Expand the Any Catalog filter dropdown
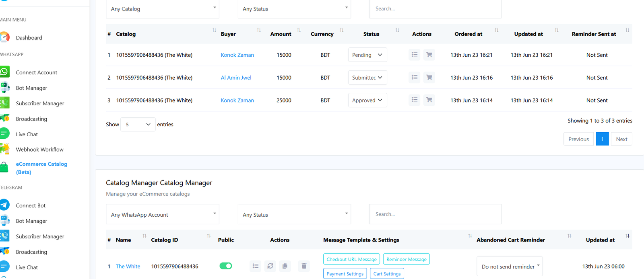The image size is (644, 279). point(162,9)
